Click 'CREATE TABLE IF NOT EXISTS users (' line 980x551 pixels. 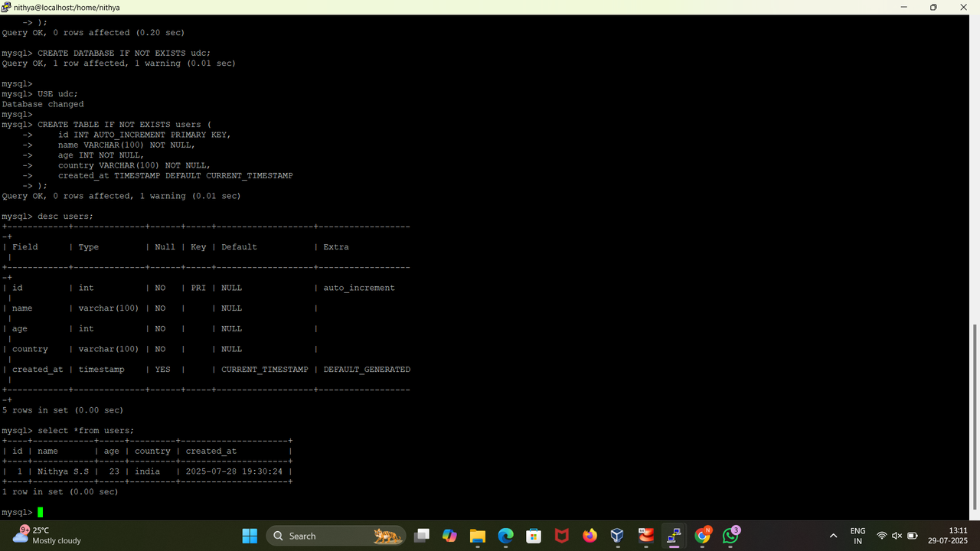(124, 125)
